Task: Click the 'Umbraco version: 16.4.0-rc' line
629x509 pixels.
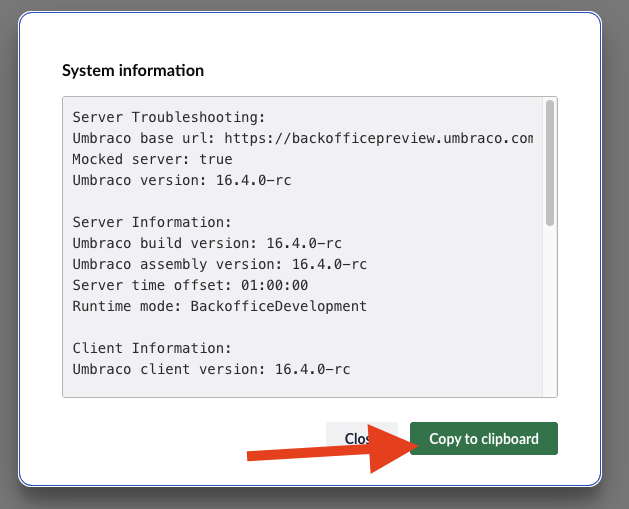Action: pos(181,180)
